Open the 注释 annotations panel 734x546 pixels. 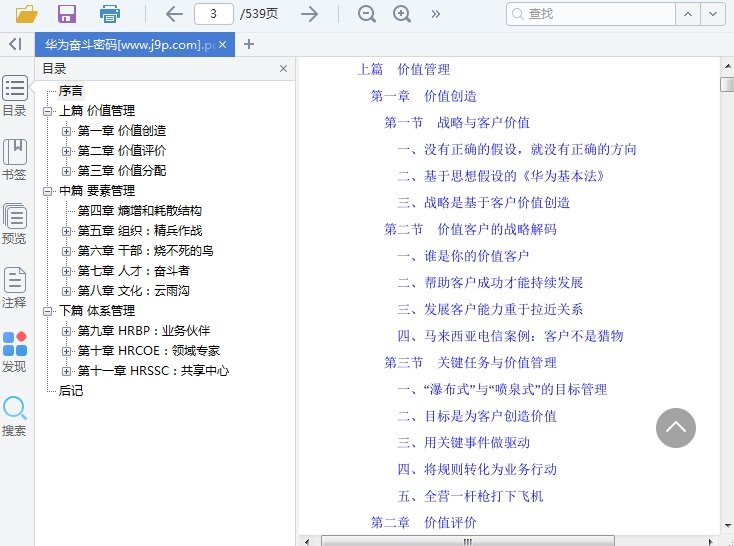15,288
